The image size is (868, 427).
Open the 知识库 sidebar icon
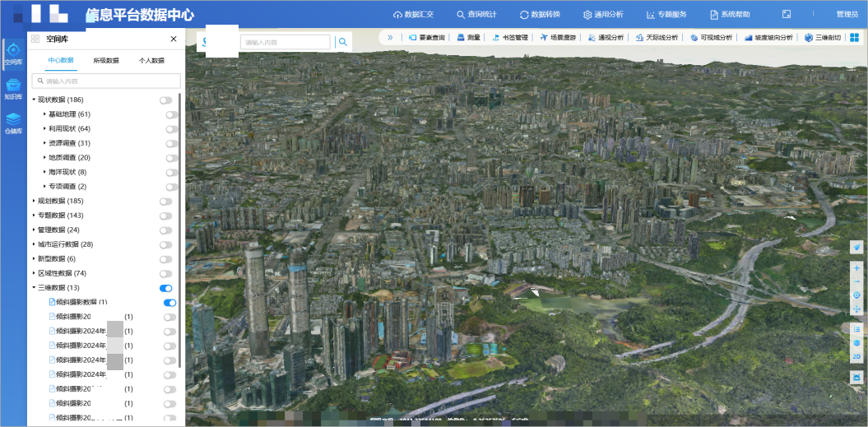[13, 89]
